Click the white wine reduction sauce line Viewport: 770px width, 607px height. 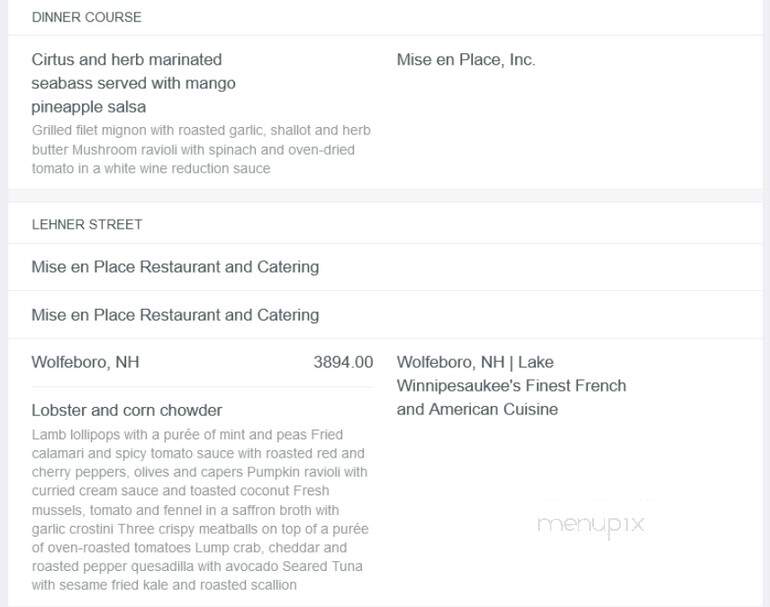click(x=151, y=168)
